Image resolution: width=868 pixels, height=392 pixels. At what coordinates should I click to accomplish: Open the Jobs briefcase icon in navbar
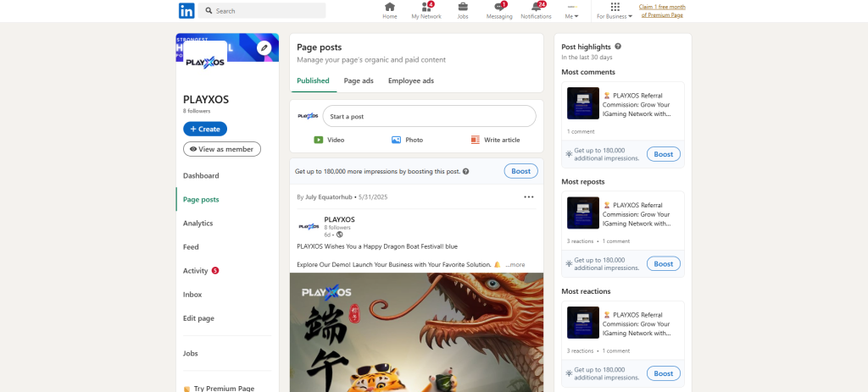[463, 10]
